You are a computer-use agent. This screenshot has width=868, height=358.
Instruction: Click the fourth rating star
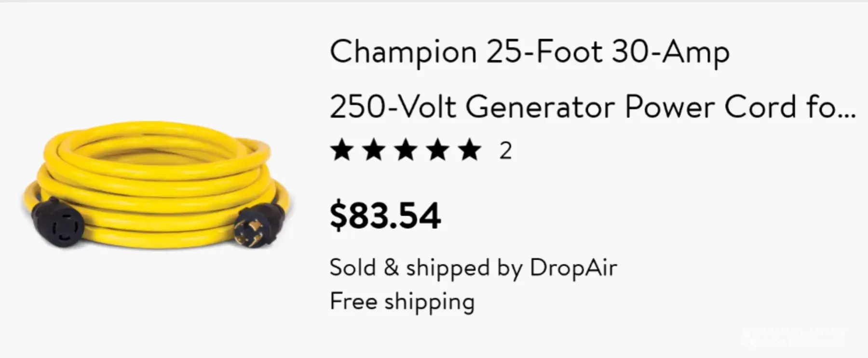[438, 150]
